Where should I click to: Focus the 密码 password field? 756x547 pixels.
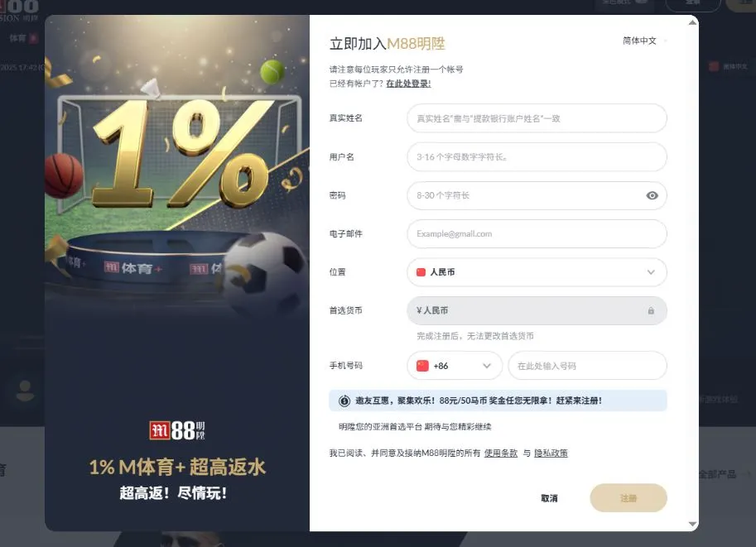526,195
